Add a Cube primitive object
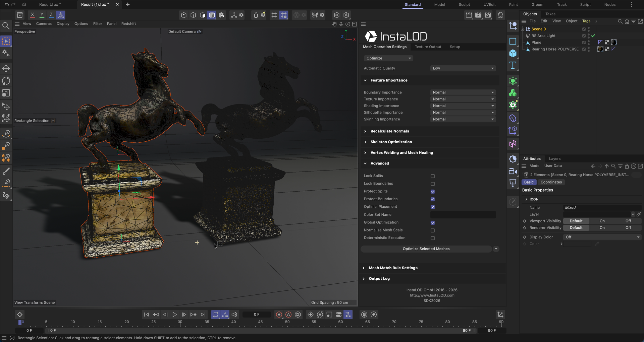This screenshot has height=342, width=644. point(513,53)
